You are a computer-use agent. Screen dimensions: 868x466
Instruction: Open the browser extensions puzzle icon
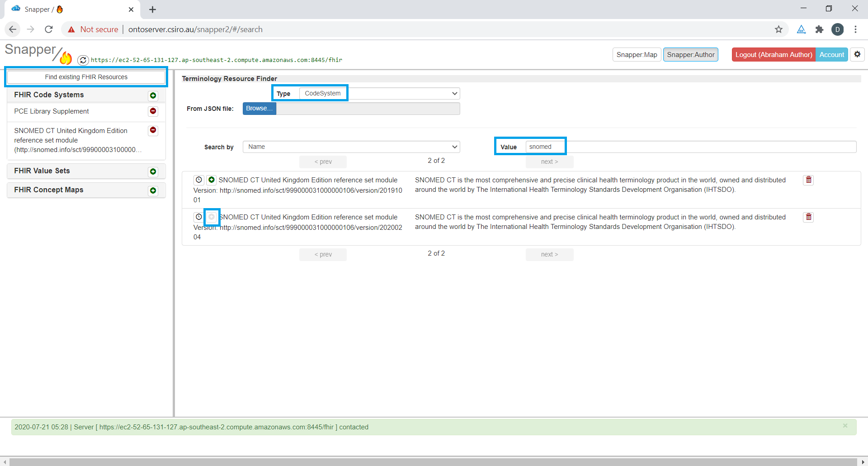coord(819,29)
